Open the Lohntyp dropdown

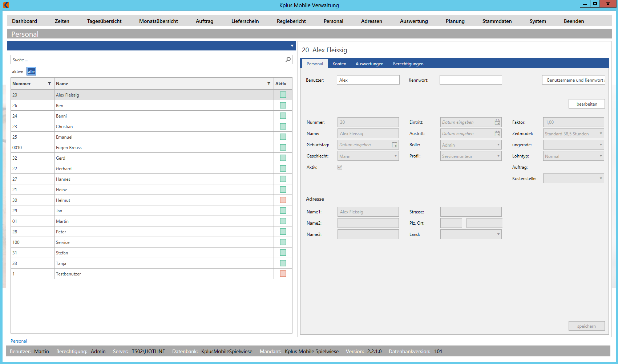click(x=574, y=156)
